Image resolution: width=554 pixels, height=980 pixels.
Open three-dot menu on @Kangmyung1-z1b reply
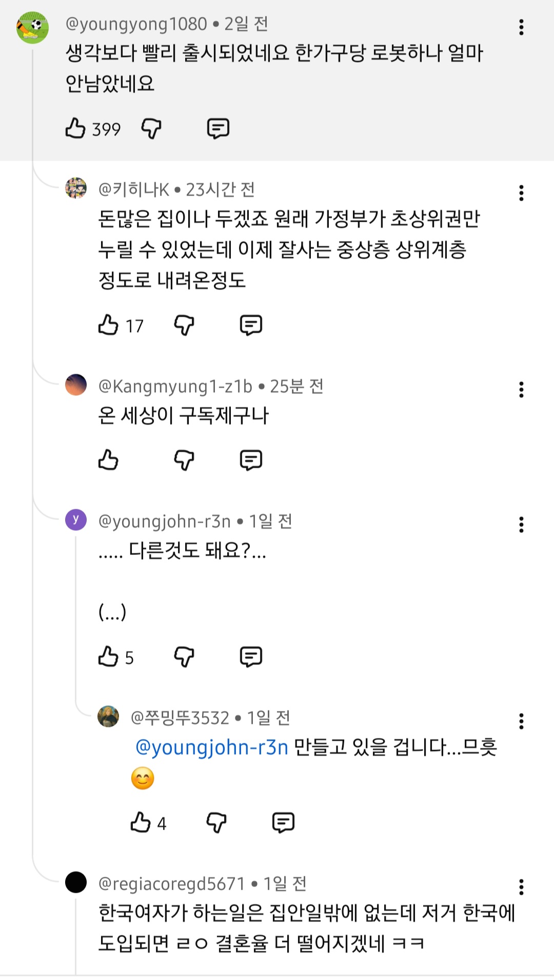pyautogui.click(x=521, y=390)
